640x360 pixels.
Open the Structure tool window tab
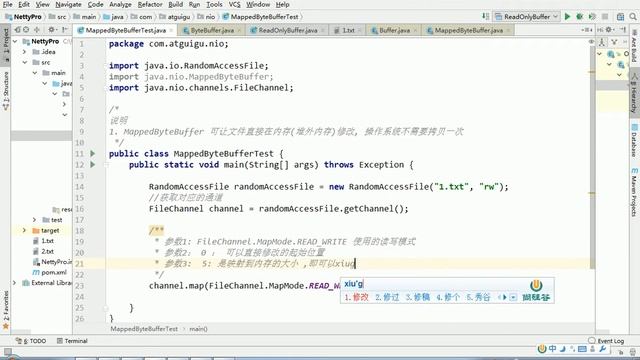tap(6, 90)
